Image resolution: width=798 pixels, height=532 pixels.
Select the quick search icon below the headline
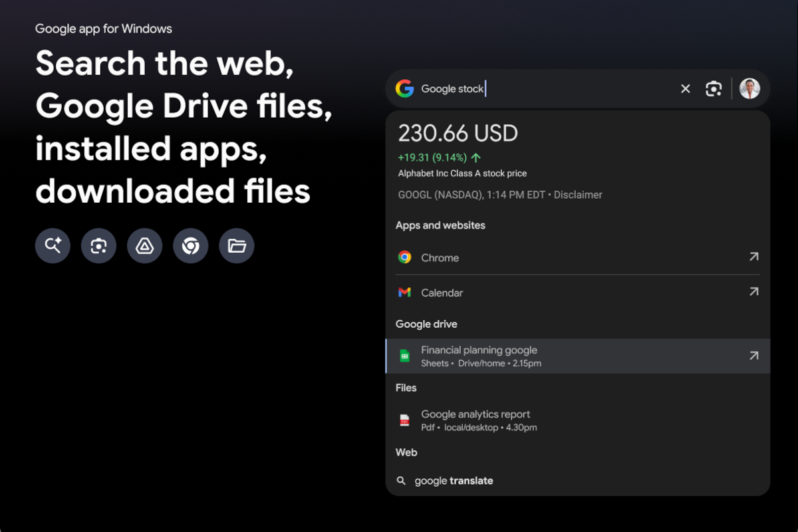click(53, 245)
